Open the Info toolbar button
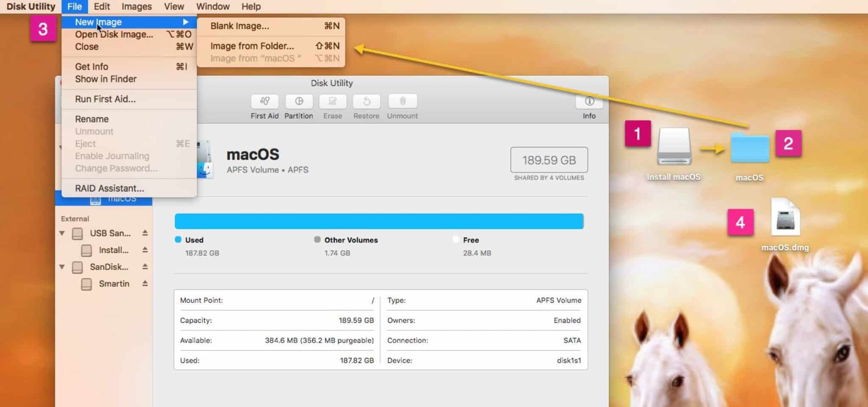 pyautogui.click(x=589, y=101)
